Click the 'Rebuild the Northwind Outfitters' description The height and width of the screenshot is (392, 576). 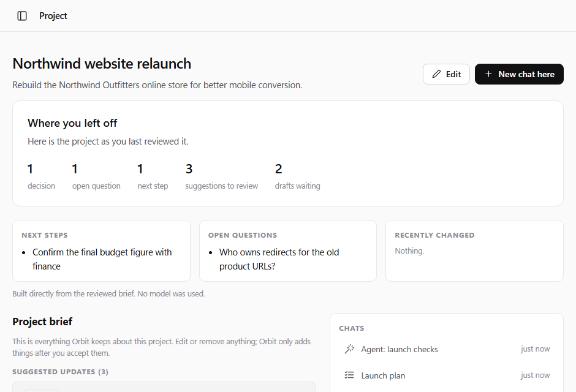coord(157,85)
